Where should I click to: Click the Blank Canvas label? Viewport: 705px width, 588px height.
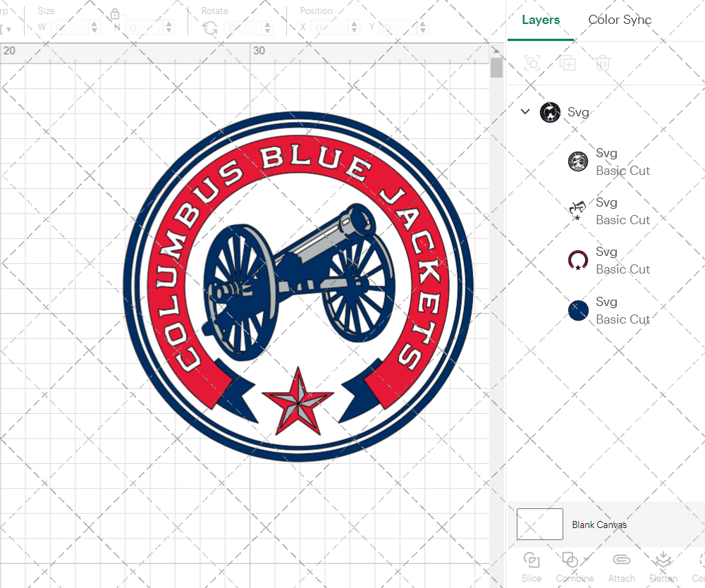pos(599,525)
